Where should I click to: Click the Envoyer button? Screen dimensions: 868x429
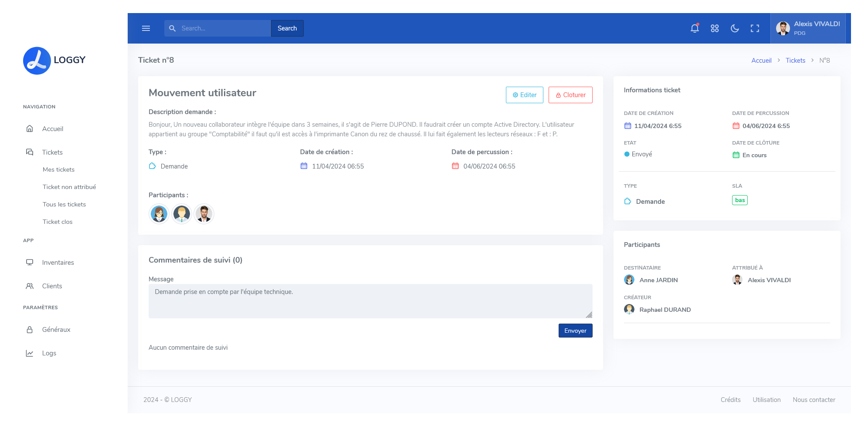pyautogui.click(x=575, y=331)
